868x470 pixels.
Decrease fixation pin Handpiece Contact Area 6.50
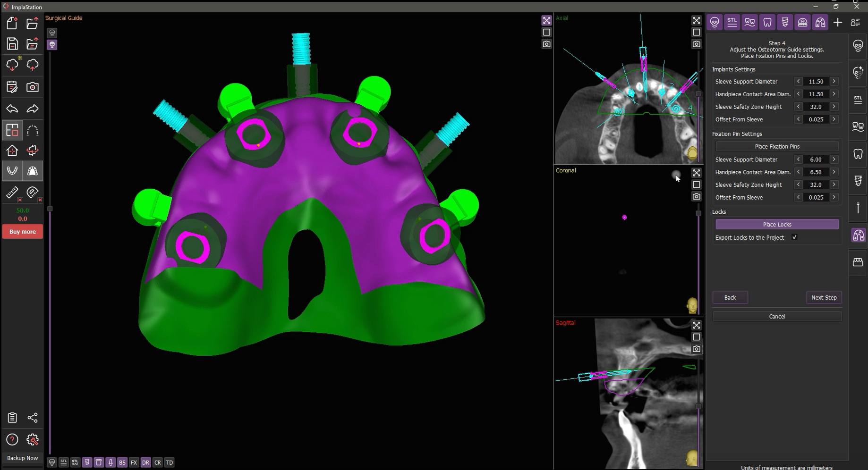pos(798,172)
